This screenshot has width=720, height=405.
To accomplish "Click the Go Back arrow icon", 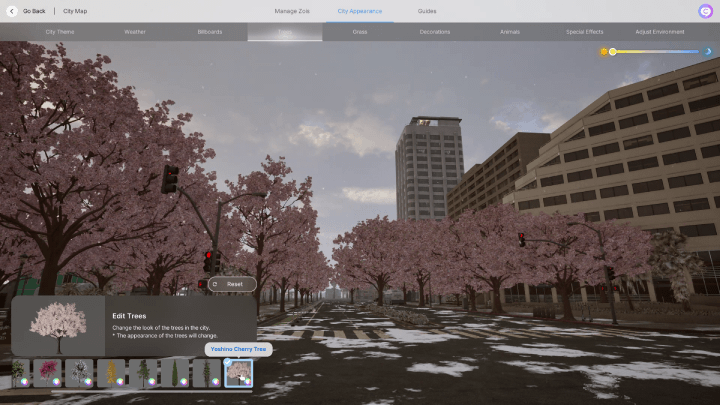I will point(11,11).
